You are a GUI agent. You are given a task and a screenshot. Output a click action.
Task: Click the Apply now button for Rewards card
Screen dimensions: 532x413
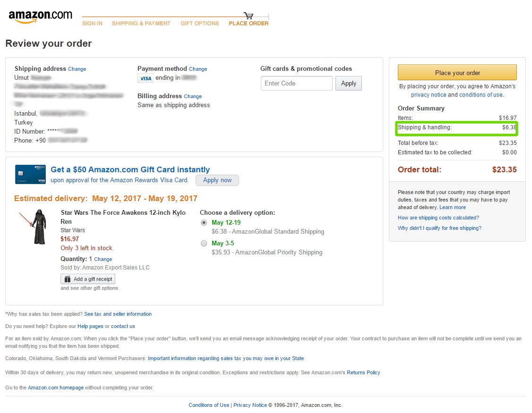(217, 180)
